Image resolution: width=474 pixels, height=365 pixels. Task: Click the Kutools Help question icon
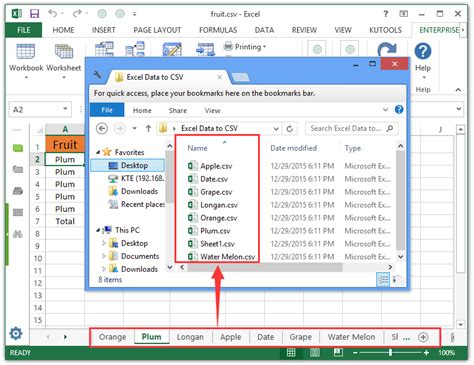pyautogui.click(x=423, y=52)
